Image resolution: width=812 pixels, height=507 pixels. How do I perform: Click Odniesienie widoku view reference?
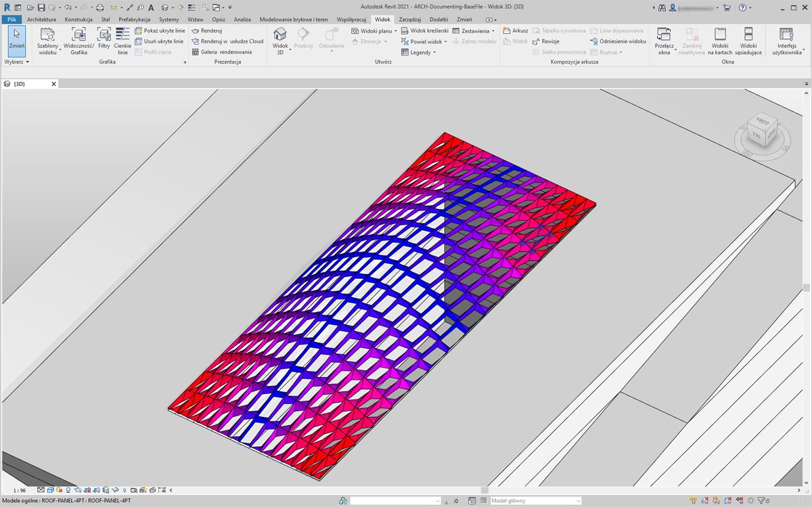tap(618, 42)
